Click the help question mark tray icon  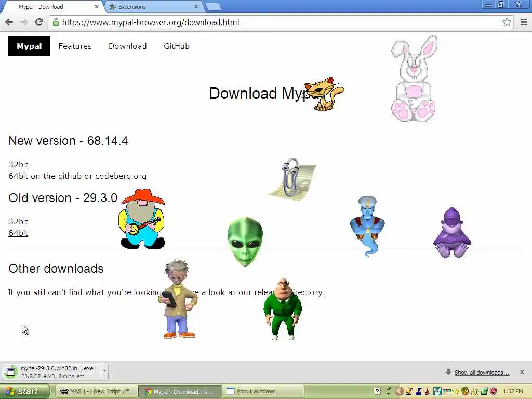click(x=377, y=391)
